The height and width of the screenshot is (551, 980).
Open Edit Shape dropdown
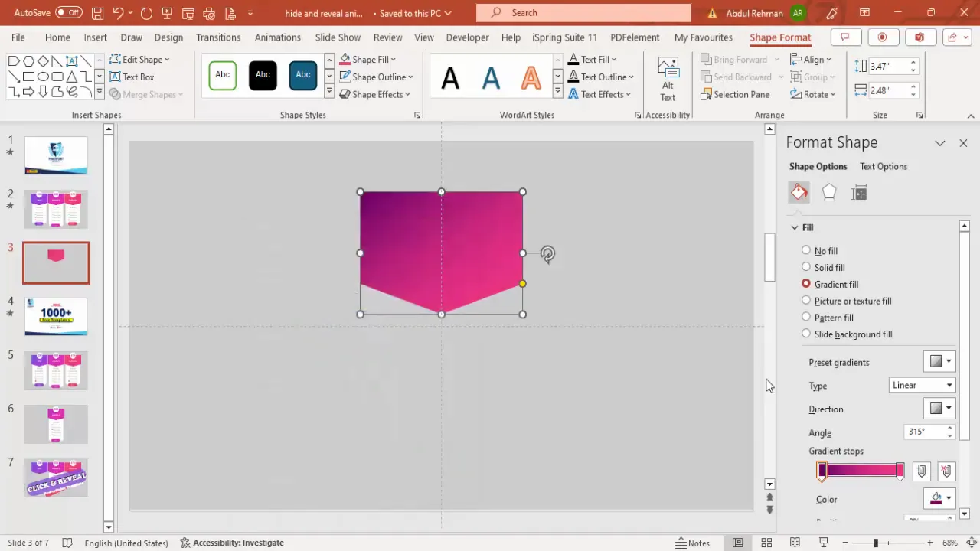(139, 59)
